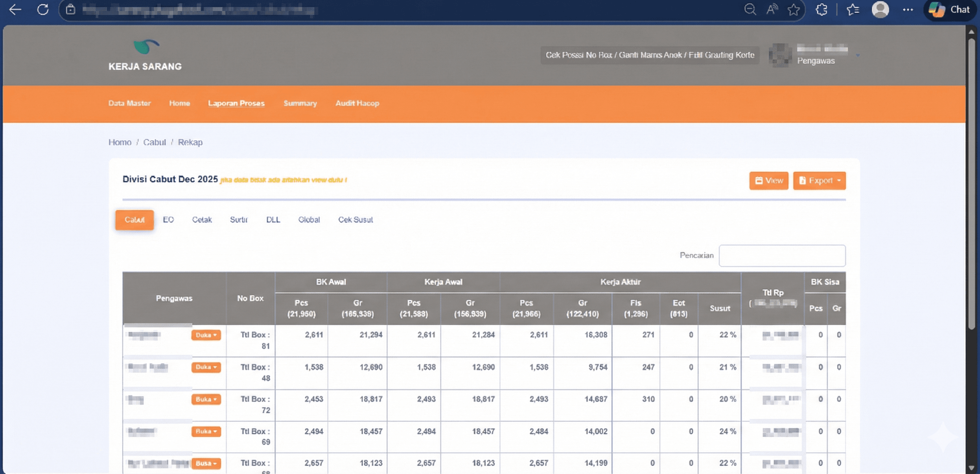The image size is (980, 474).
Task: Open the Data Master menu
Action: coord(129,103)
